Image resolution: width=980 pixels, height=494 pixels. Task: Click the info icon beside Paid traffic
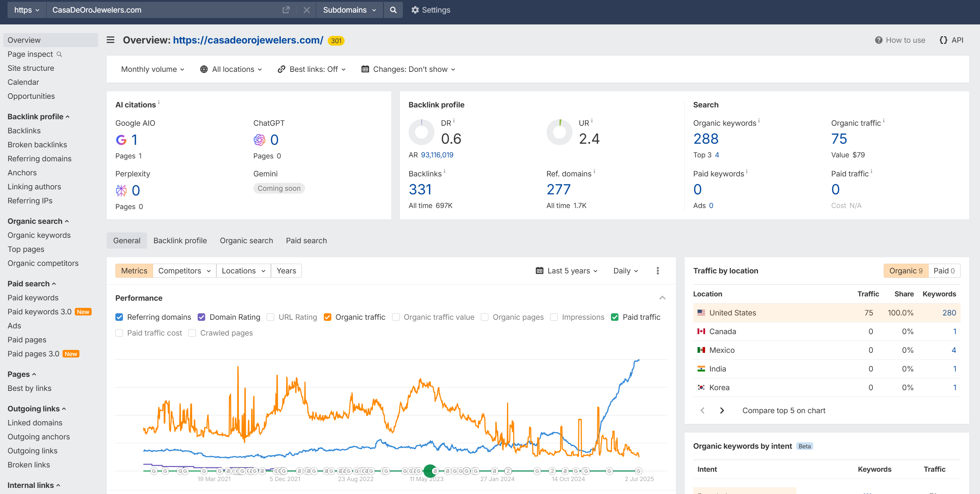click(871, 171)
